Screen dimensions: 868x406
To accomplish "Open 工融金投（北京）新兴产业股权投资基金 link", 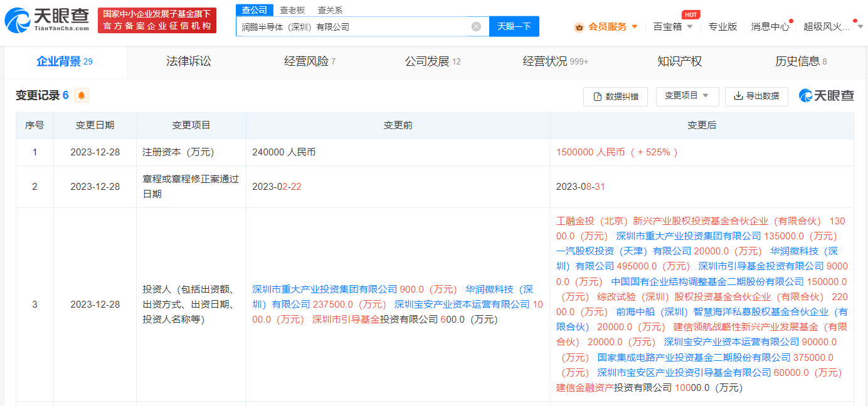I will [689, 221].
